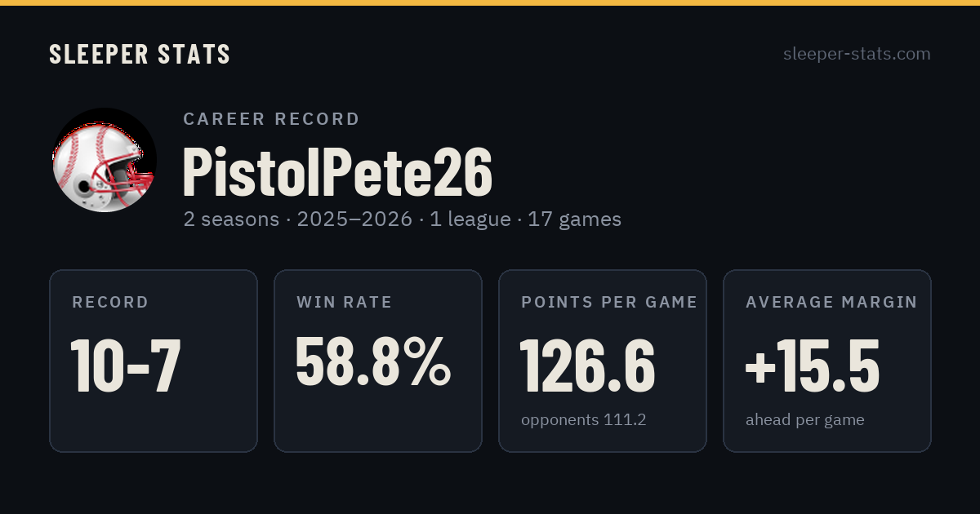The image size is (980, 514).
Task: Select the PistolPete26 username heading
Action: (x=337, y=171)
